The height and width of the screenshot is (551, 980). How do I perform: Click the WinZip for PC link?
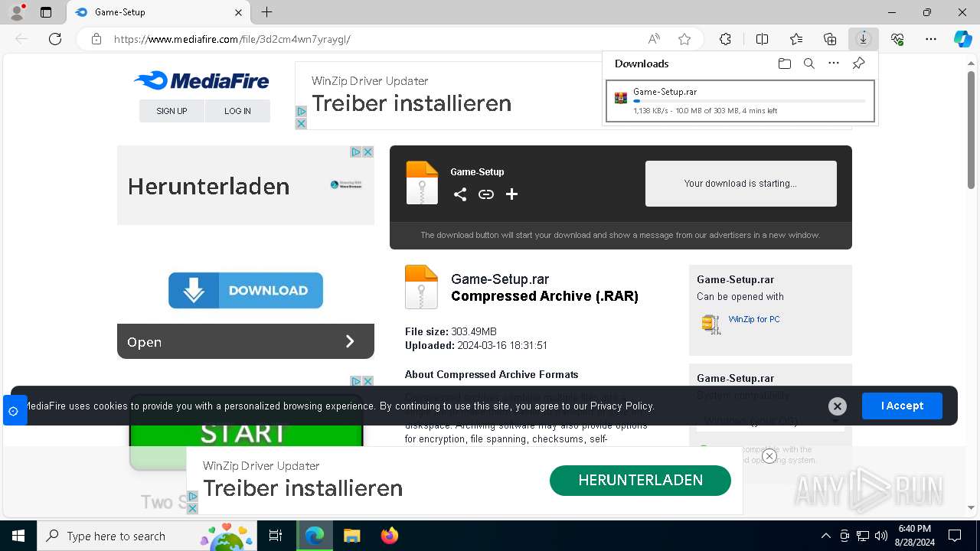coord(754,319)
